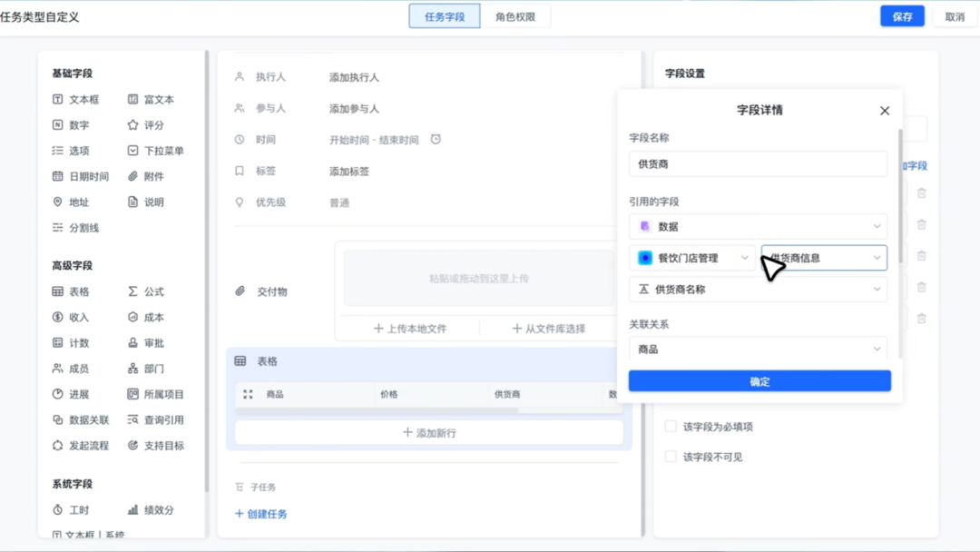Pick the 表格 table field in 高级字段
980x552 pixels.
(x=71, y=291)
